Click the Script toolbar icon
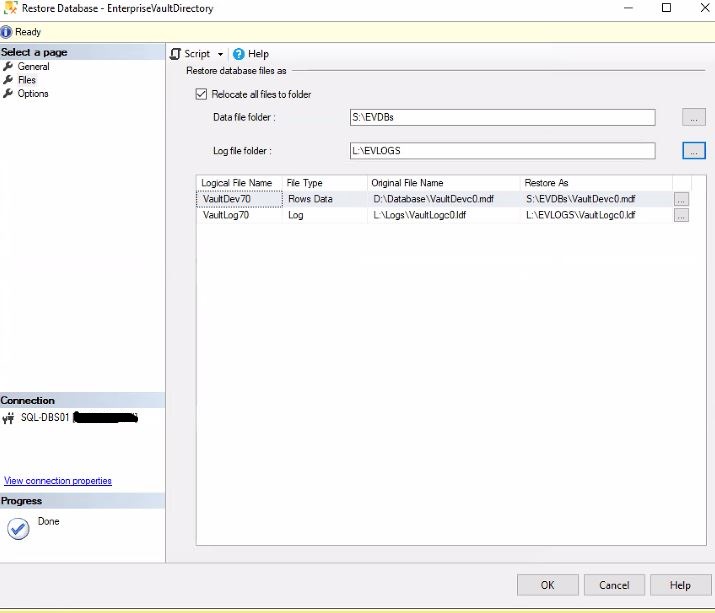715x613 pixels. pyautogui.click(x=175, y=54)
